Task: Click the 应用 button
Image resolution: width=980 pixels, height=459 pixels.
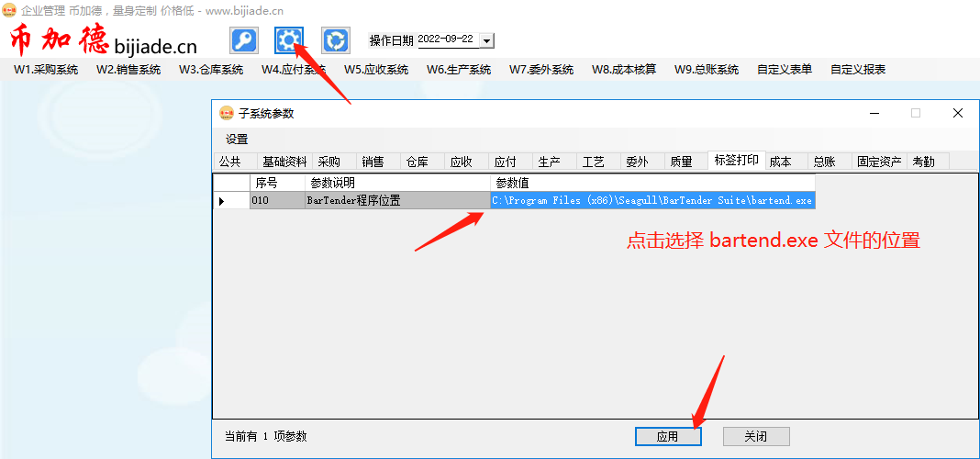Action: (x=668, y=436)
